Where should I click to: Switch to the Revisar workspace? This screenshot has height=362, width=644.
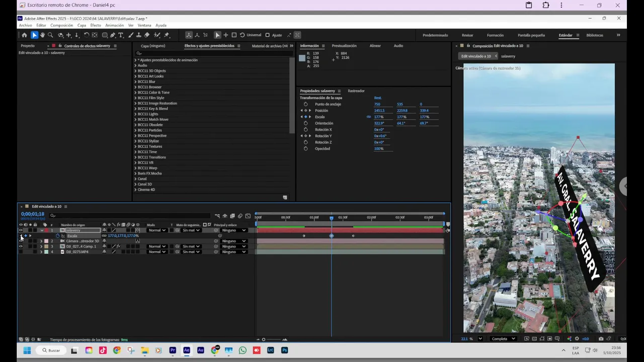point(467,35)
